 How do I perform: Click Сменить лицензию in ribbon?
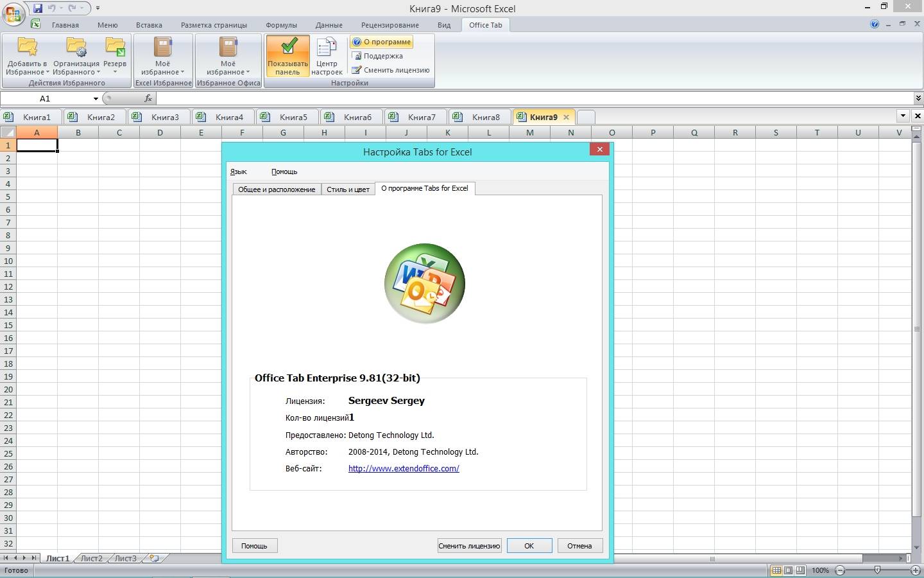391,70
